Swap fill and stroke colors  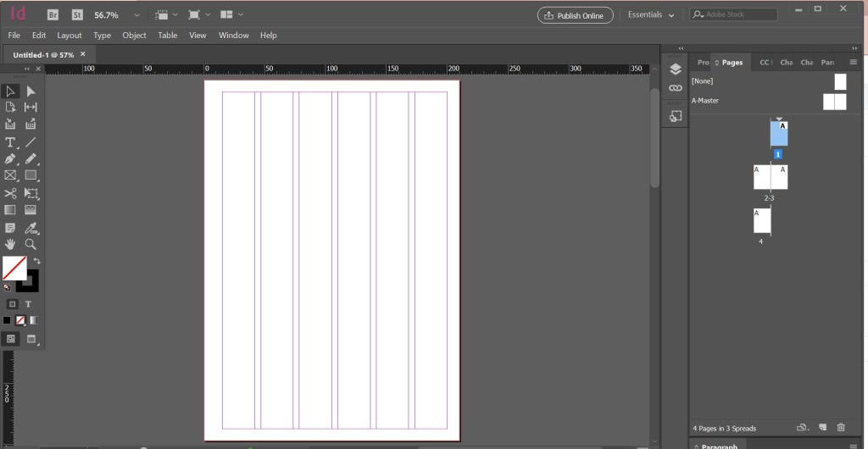click(x=36, y=261)
